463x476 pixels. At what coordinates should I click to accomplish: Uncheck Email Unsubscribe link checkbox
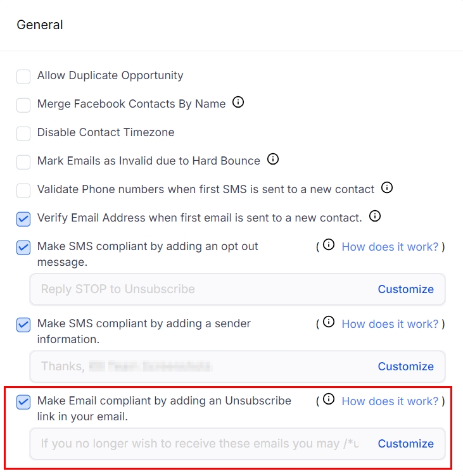[23, 402]
